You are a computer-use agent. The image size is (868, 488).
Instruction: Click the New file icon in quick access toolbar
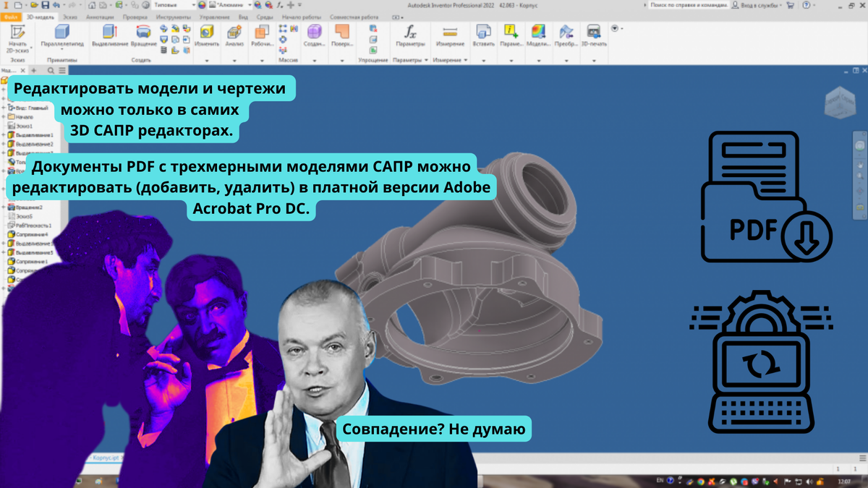pos(17,5)
